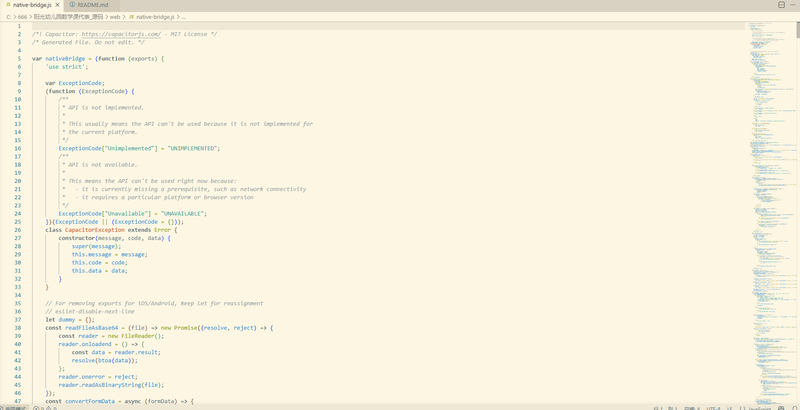This screenshot has width=800, height=410.
Task: Click the JS file icon on native-bridge.js tab
Action: (8, 5)
